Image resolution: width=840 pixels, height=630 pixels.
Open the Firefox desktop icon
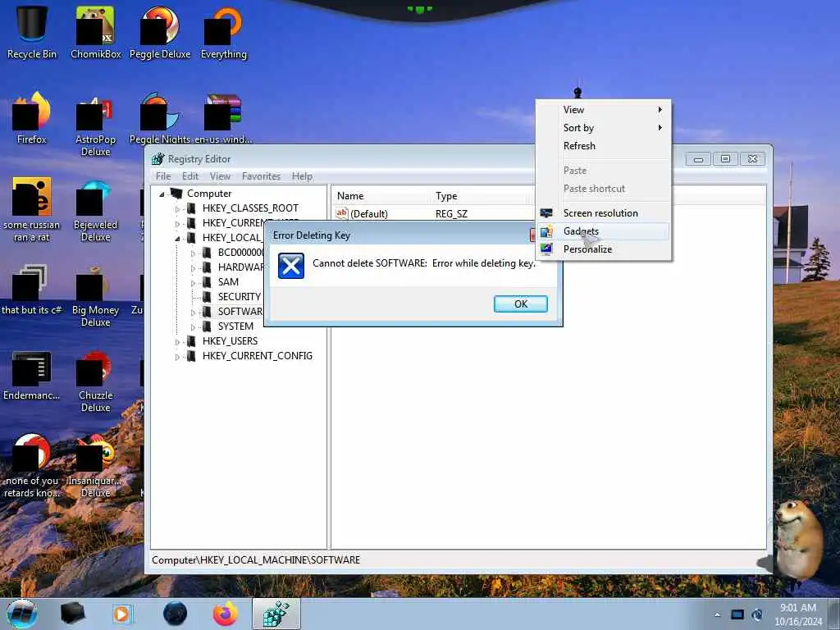(x=32, y=118)
